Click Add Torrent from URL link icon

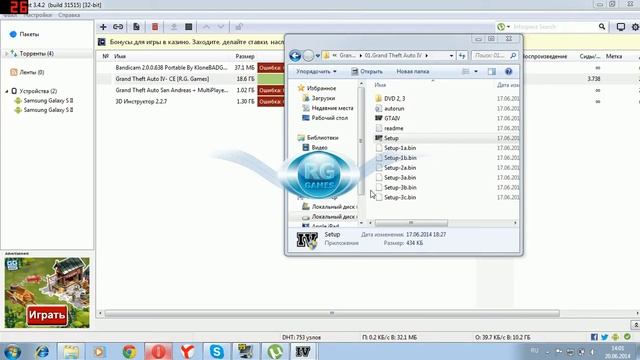(118, 27)
